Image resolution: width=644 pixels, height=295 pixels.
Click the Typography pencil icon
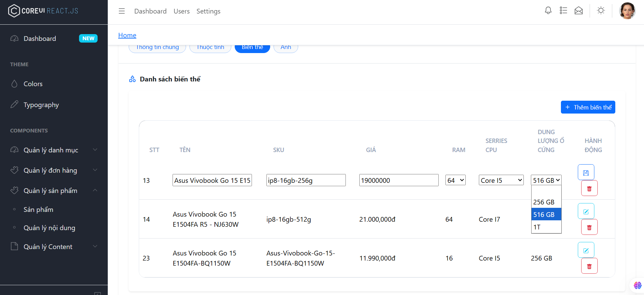tap(14, 105)
